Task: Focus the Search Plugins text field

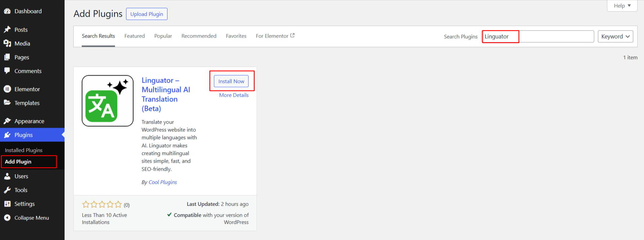Action: (x=538, y=36)
